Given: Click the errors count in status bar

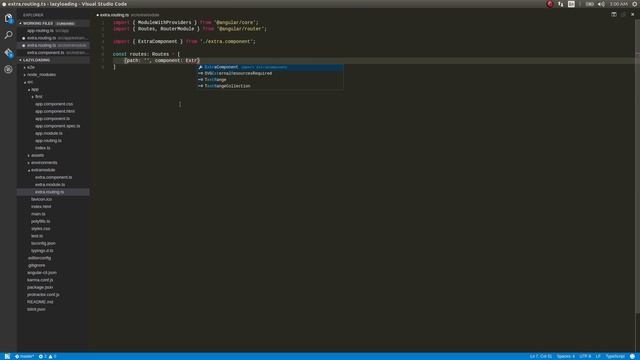Looking at the screenshot, I should 43,356.
